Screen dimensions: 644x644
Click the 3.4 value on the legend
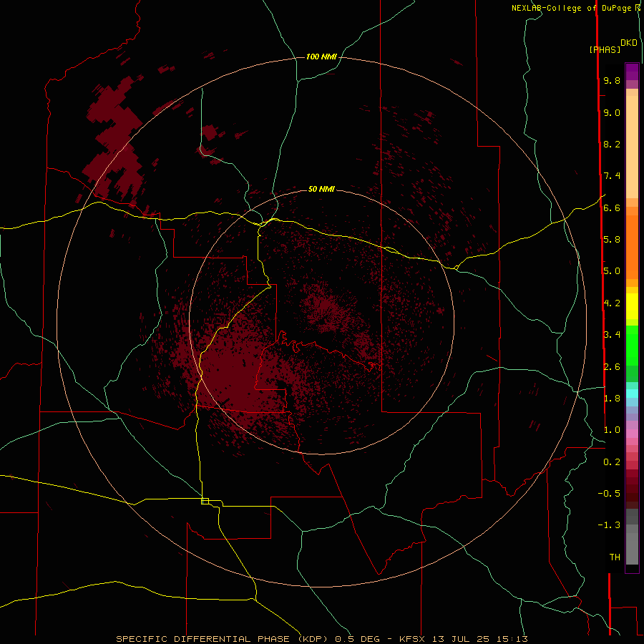(x=612, y=334)
